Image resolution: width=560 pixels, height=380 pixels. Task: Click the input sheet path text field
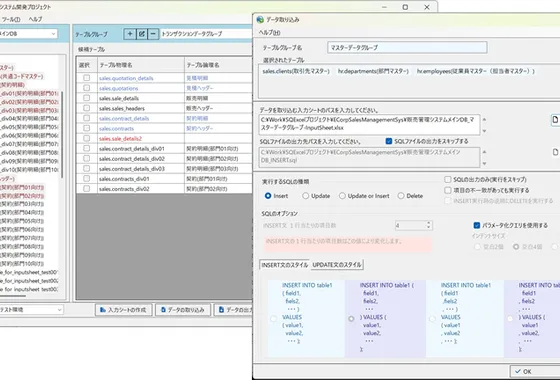(370, 124)
